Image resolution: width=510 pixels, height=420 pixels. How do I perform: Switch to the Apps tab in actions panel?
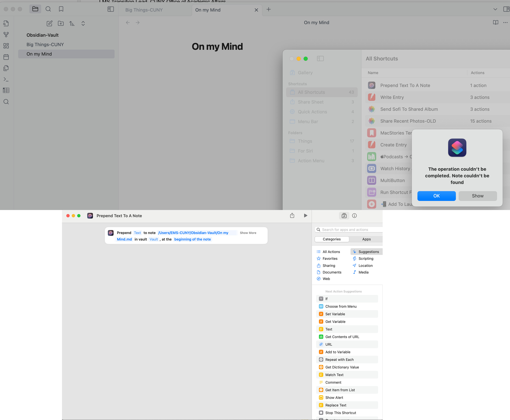(x=366, y=239)
